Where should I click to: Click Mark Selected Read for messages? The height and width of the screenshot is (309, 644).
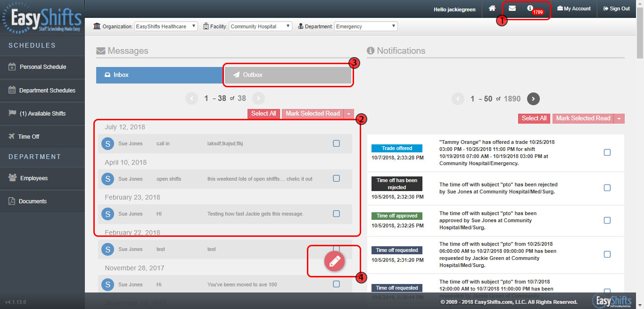click(313, 114)
